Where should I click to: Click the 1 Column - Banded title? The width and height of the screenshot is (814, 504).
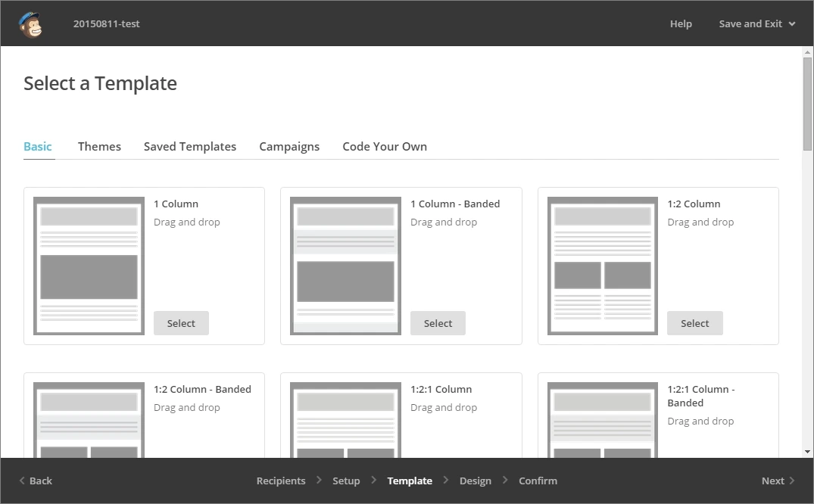pos(455,204)
